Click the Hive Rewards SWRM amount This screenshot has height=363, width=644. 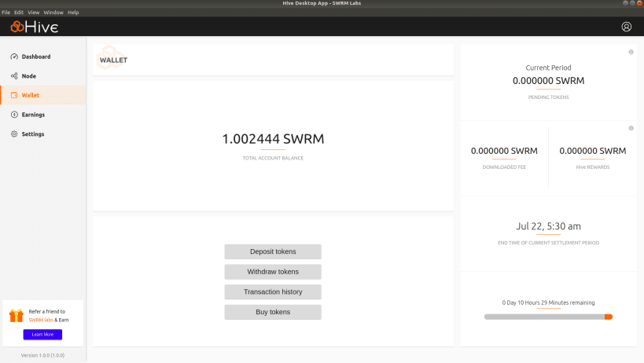(x=593, y=151)
